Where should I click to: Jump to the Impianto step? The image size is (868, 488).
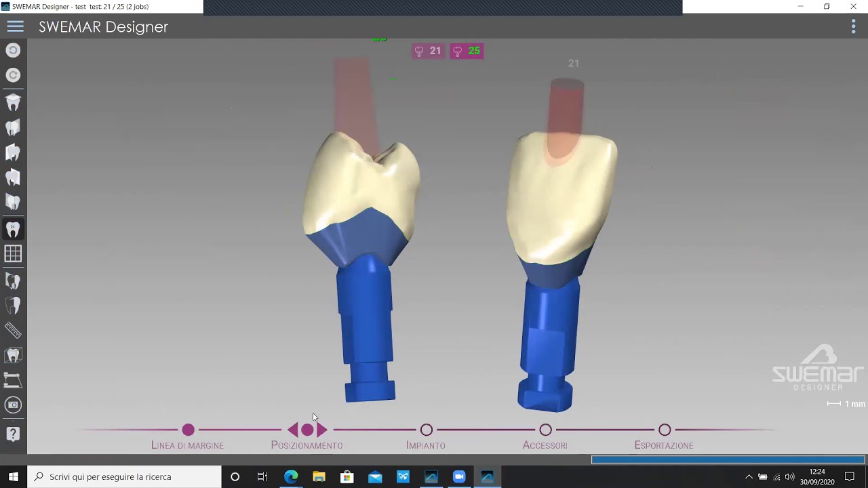coord(426,430)
